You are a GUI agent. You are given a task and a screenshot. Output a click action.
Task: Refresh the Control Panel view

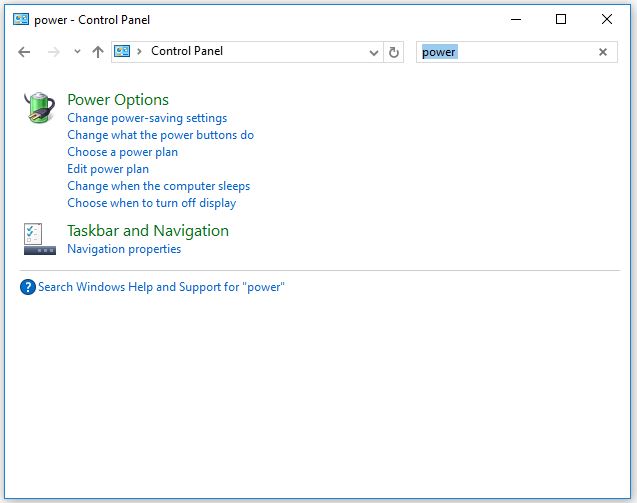tap(394, 52)
